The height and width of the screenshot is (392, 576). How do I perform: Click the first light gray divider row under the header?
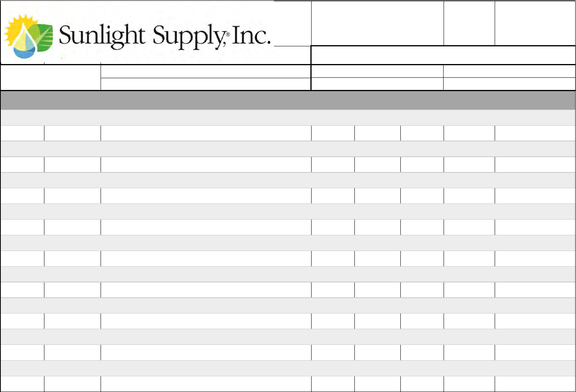[x=288, y=118]
